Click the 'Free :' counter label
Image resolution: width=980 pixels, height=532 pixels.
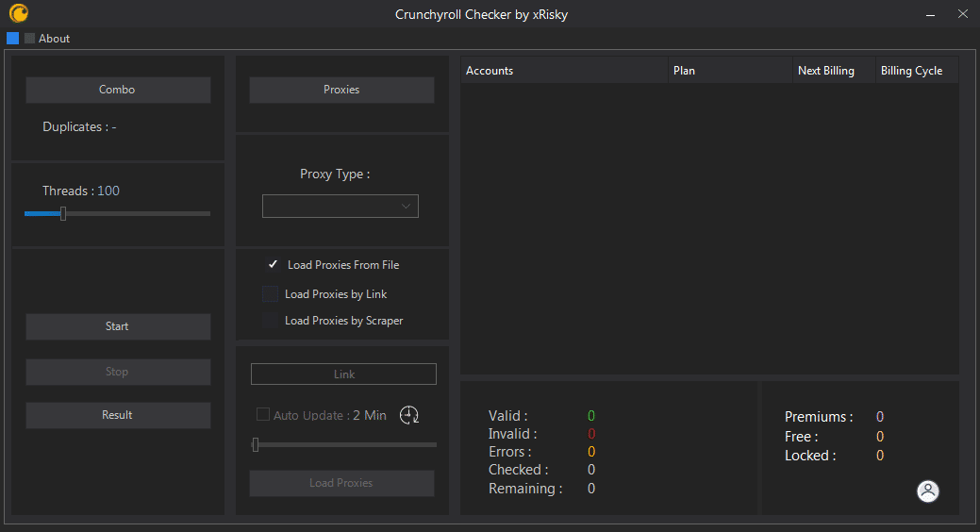(801, 437)
